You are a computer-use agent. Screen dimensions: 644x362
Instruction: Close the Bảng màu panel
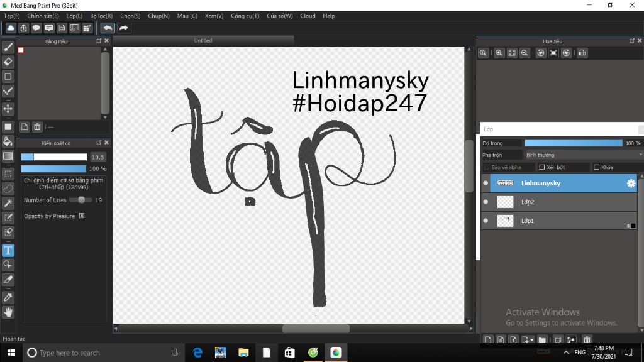click(106, 41)
